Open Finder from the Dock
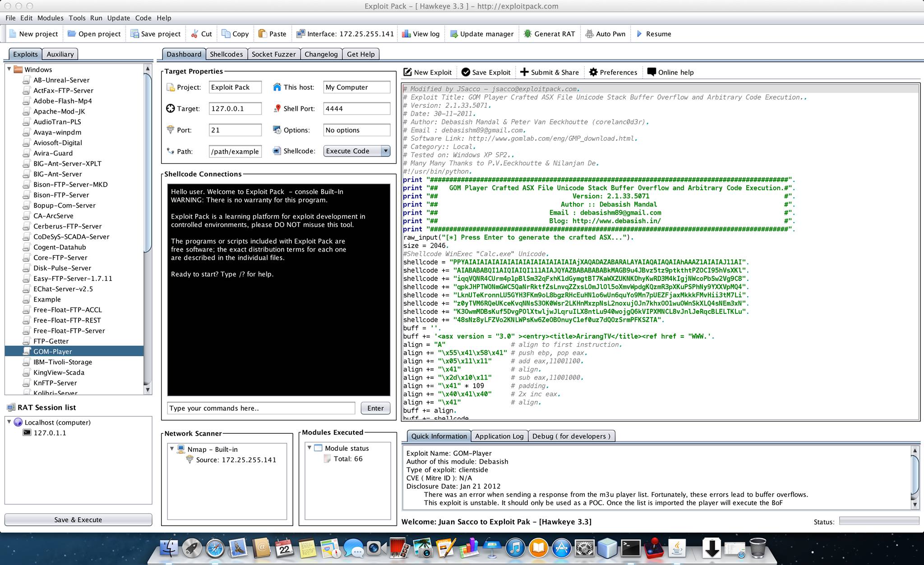 click(x=170, y=548)
